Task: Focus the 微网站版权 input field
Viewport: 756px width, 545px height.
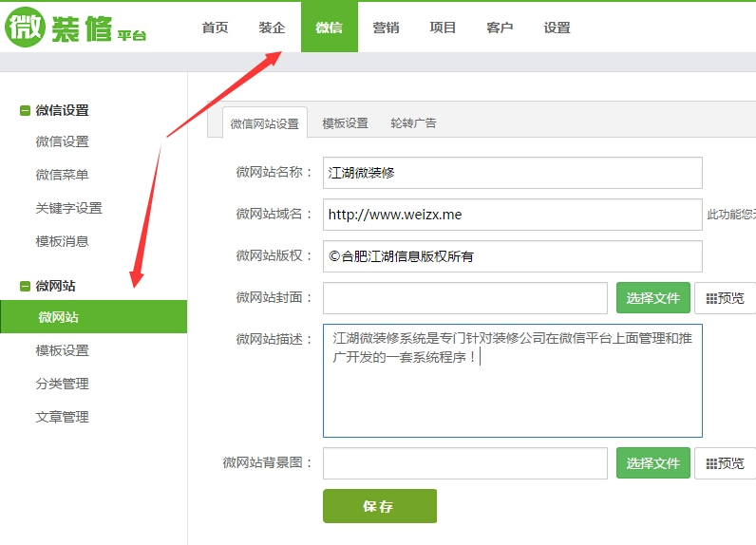Action: point(513,255)
